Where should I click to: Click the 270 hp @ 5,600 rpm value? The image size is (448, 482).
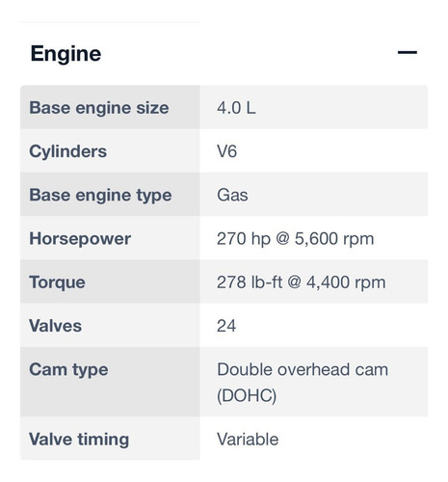click(295, 238)
